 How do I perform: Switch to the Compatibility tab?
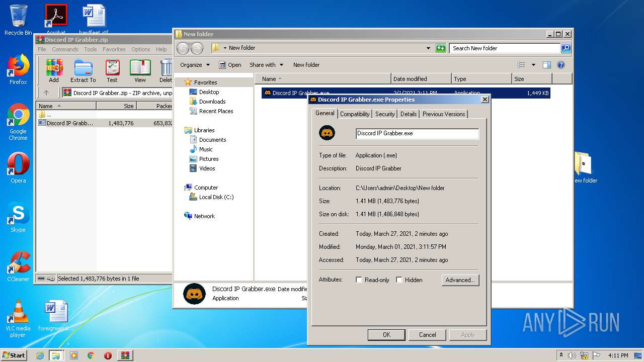(355, 114)
